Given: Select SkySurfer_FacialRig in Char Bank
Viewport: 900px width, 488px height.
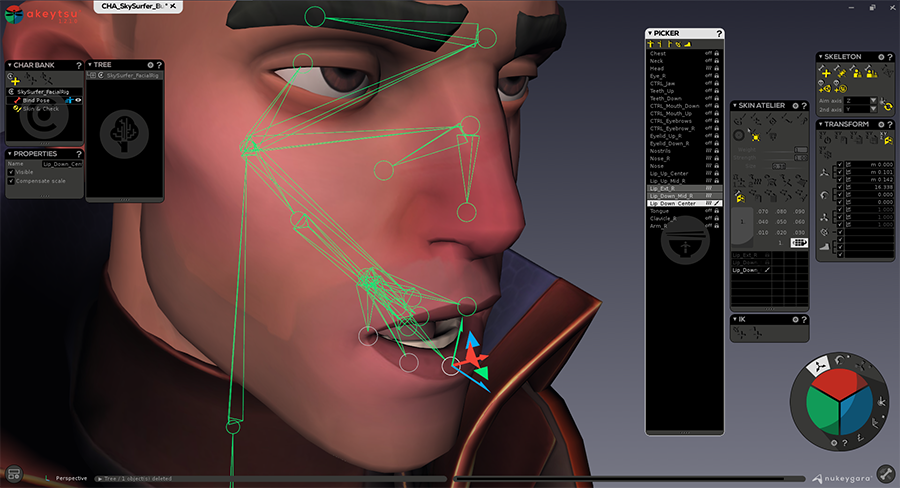Looking at the screenshot, I should [x=45, y=92].
